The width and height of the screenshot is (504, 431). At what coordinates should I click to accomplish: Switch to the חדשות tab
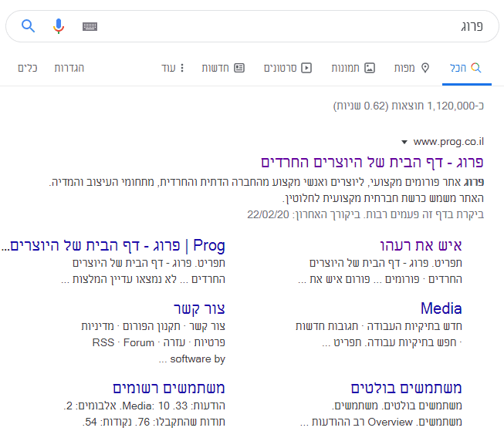coord(223,68)
